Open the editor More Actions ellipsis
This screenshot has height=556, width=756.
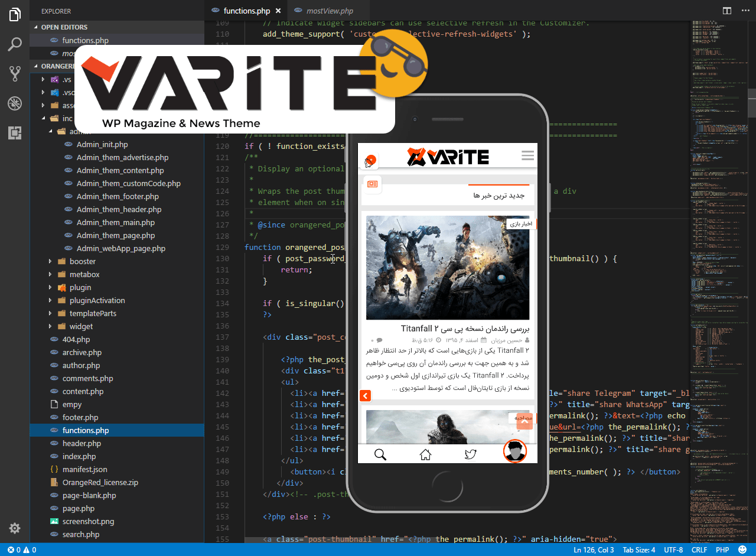click(x=744, y=11)
